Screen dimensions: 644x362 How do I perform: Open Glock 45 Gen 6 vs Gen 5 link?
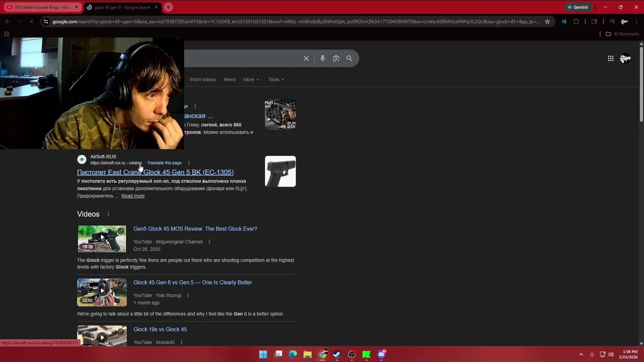pyautogui.click(x=193, y=283)
